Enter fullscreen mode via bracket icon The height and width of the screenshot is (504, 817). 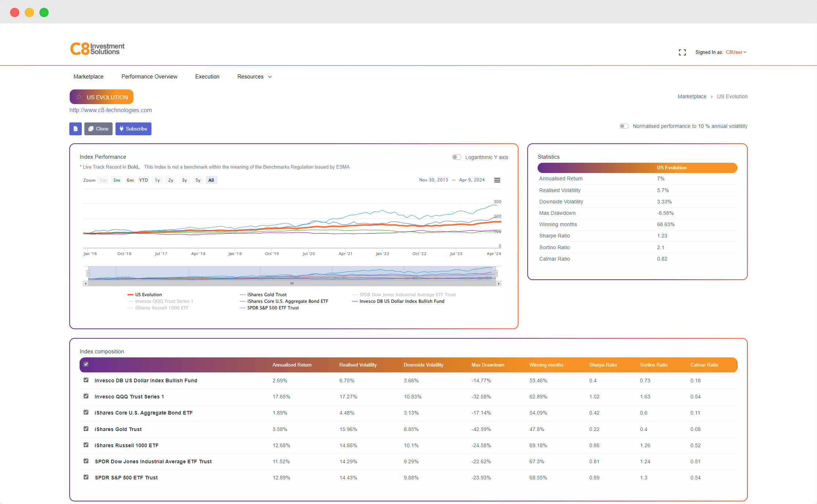(x=682, y=52)
